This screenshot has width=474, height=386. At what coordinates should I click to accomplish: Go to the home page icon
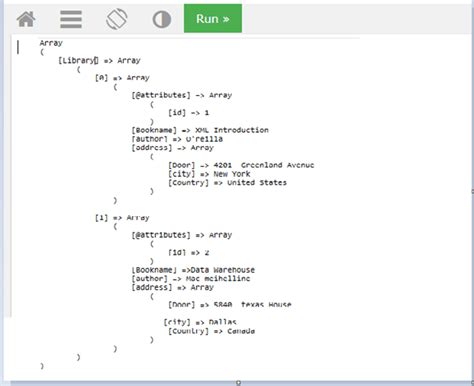coord(26,19)
